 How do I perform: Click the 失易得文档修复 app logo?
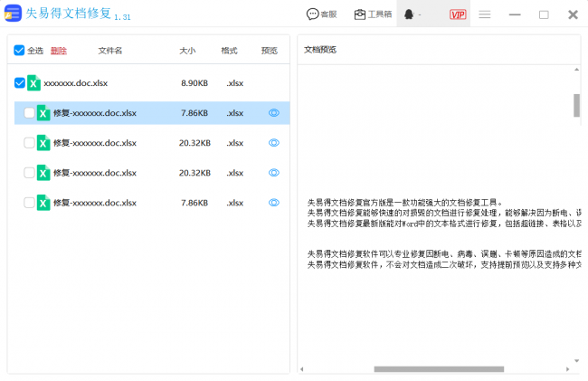pos(13,14)
